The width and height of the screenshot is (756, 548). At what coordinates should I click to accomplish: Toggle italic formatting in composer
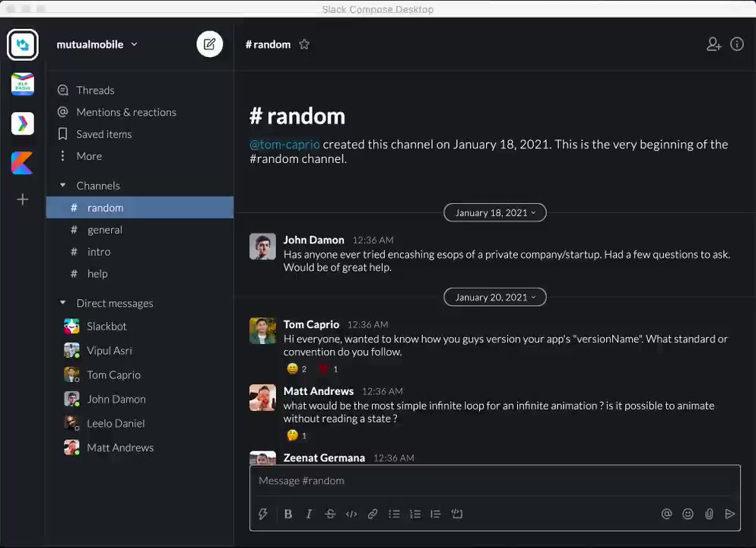click(309, 515)
